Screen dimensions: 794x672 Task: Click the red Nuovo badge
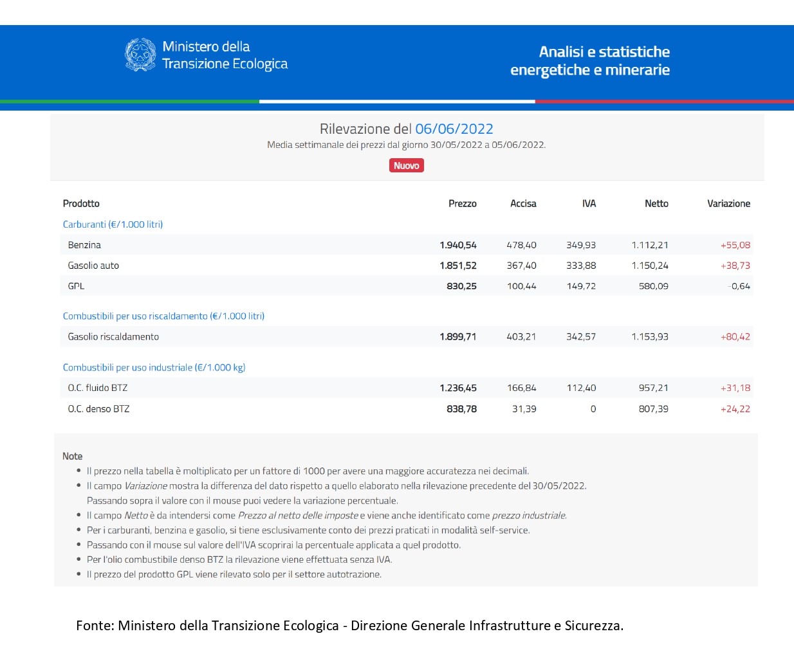(x=407, y=165)
